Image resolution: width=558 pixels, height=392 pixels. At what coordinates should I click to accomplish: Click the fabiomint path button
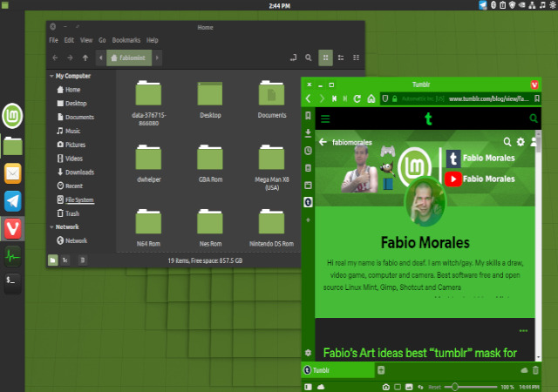click(x=129, y=57)
